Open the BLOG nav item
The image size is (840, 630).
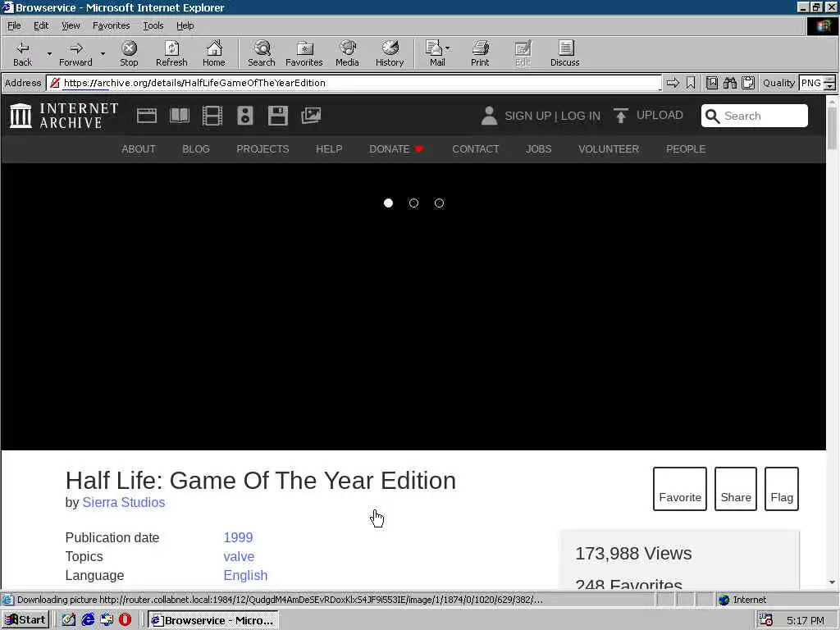coord(195,149)
